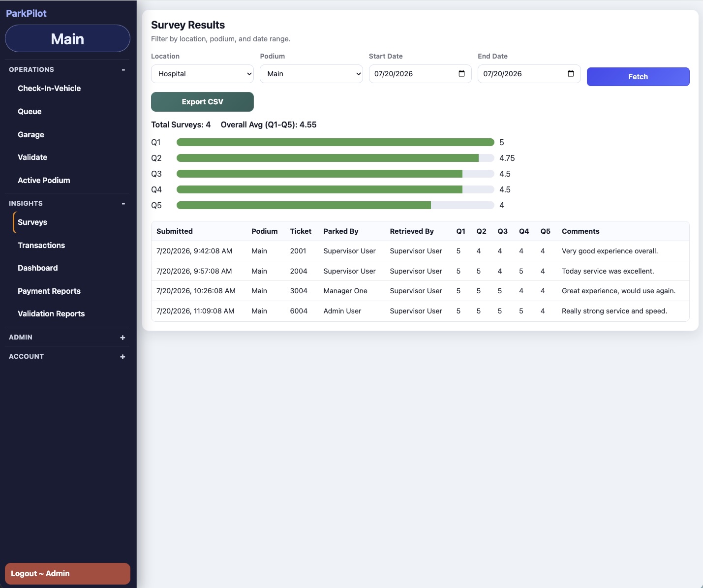This screenshot has height=588, width=703.
Task: Export survey results as CSV
Action: pyautogui.click(x=202, y=102)
